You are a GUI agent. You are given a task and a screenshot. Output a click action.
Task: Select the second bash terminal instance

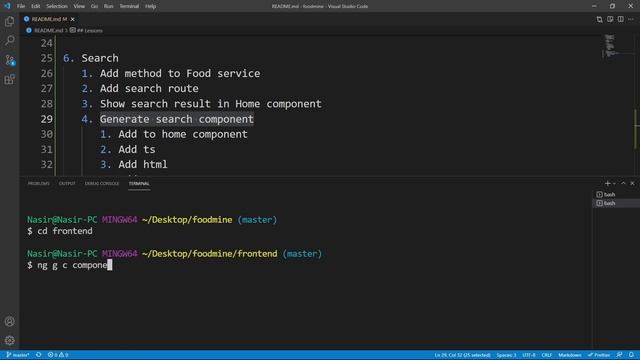tap(616, 203)
